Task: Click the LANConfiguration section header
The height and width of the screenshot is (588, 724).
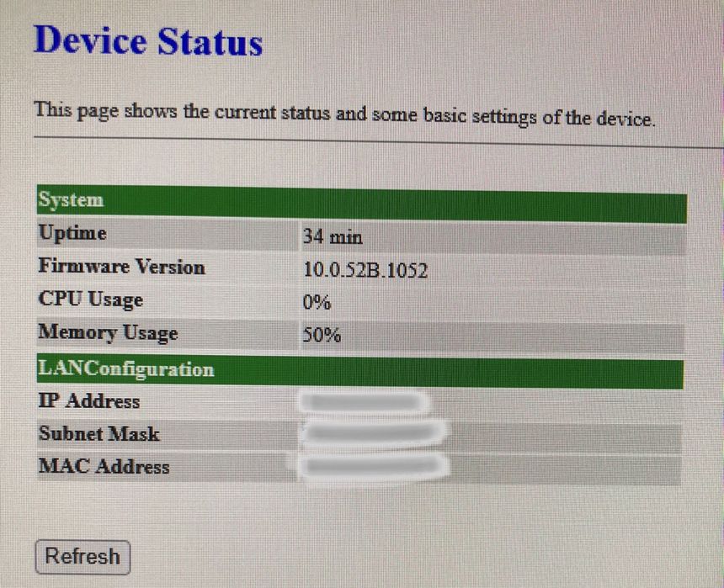Action: click(x=360, y=372)
